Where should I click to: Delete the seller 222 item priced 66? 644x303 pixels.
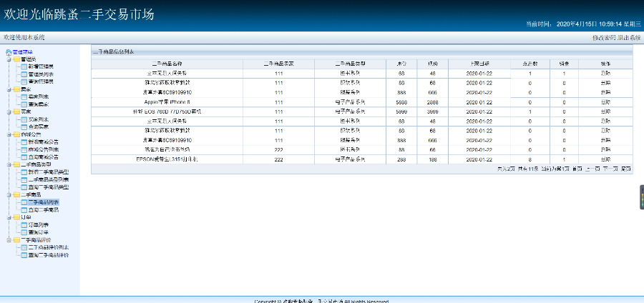point(605,149)
